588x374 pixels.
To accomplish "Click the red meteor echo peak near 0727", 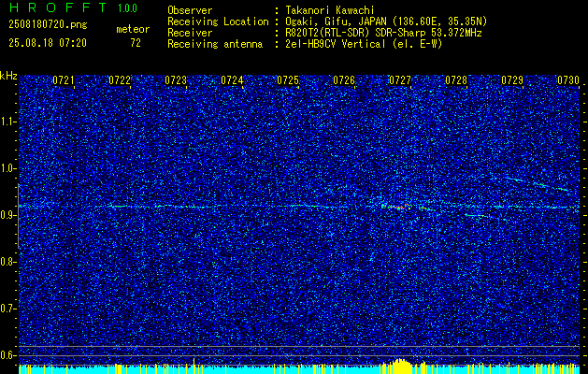I will (400, 207).
